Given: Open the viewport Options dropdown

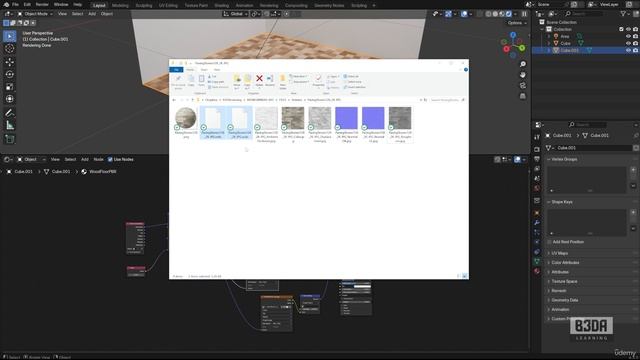Looking at the screenshot, I should (x=517, y=23).
